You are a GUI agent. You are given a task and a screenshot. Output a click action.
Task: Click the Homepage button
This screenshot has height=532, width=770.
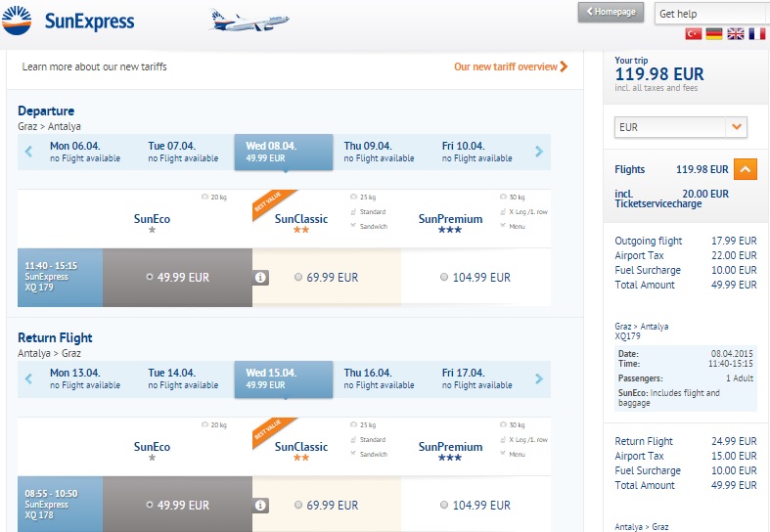(x=611, y=13)
